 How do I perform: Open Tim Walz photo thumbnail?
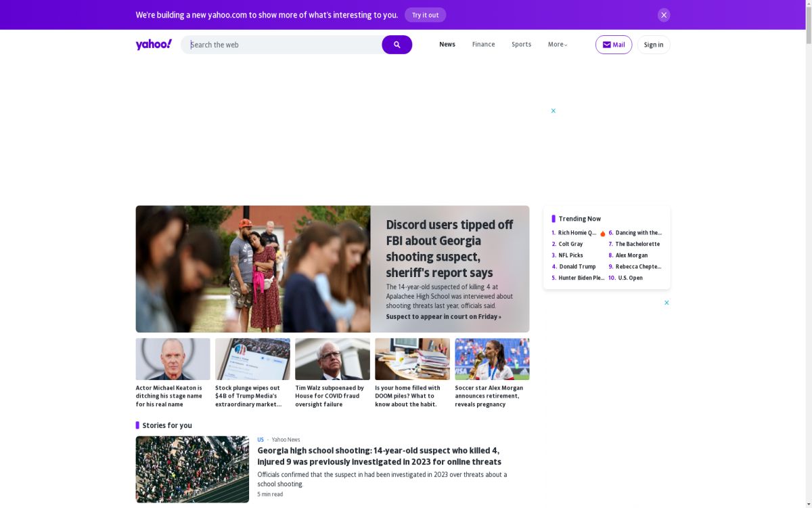tap(332, 359)
